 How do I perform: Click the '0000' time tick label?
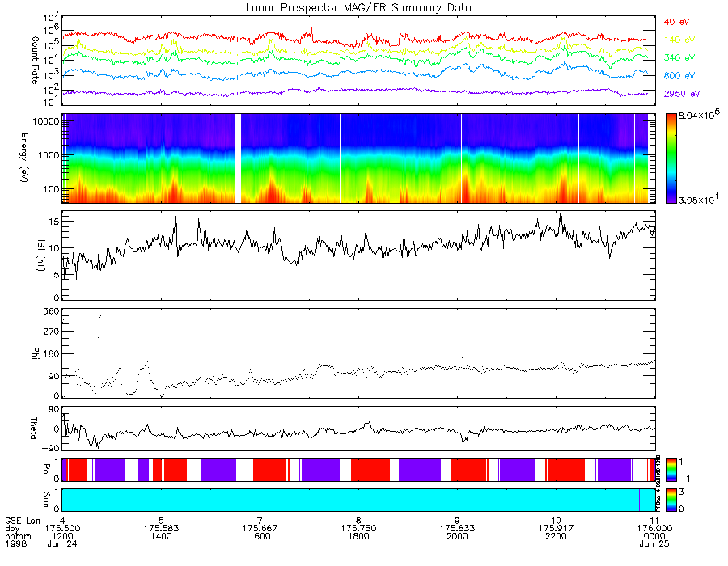click(654, 536)
